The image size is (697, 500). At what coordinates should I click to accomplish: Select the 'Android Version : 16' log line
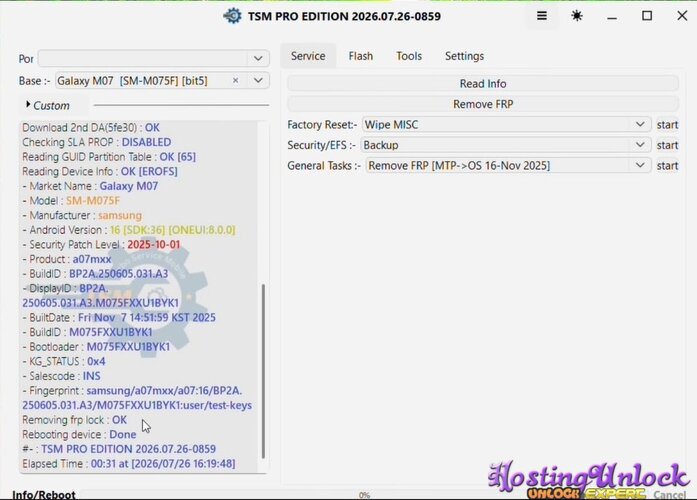coord(128,230)
